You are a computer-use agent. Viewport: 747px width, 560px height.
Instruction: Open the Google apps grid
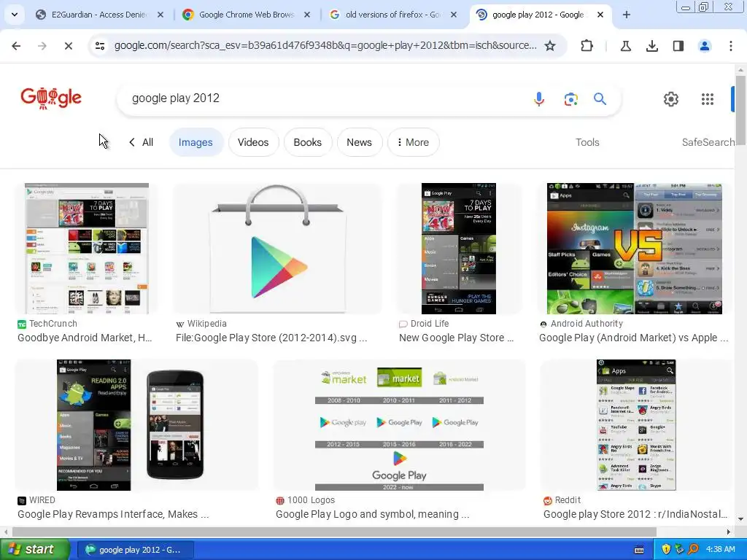[x=708, y=99]
